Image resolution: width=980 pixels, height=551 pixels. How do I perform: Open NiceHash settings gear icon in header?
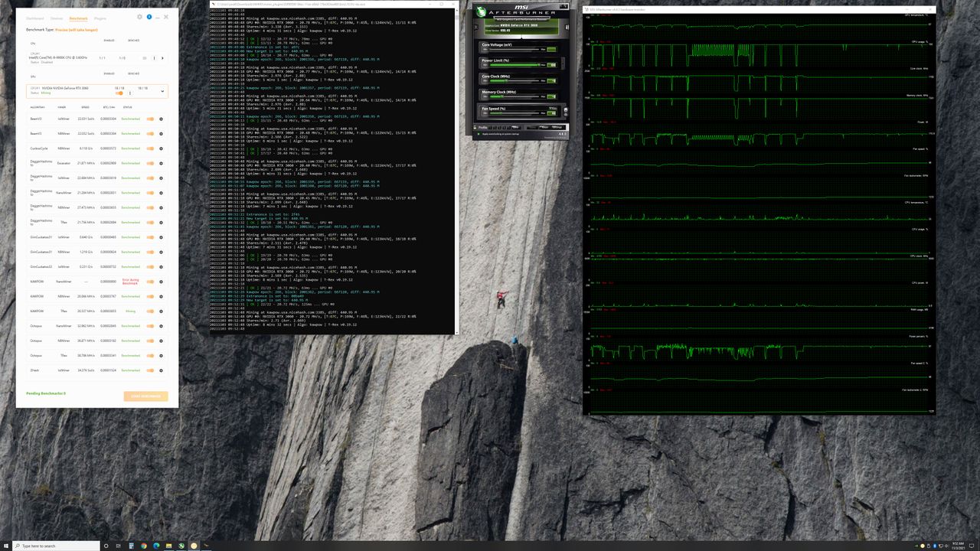(139, 16)
